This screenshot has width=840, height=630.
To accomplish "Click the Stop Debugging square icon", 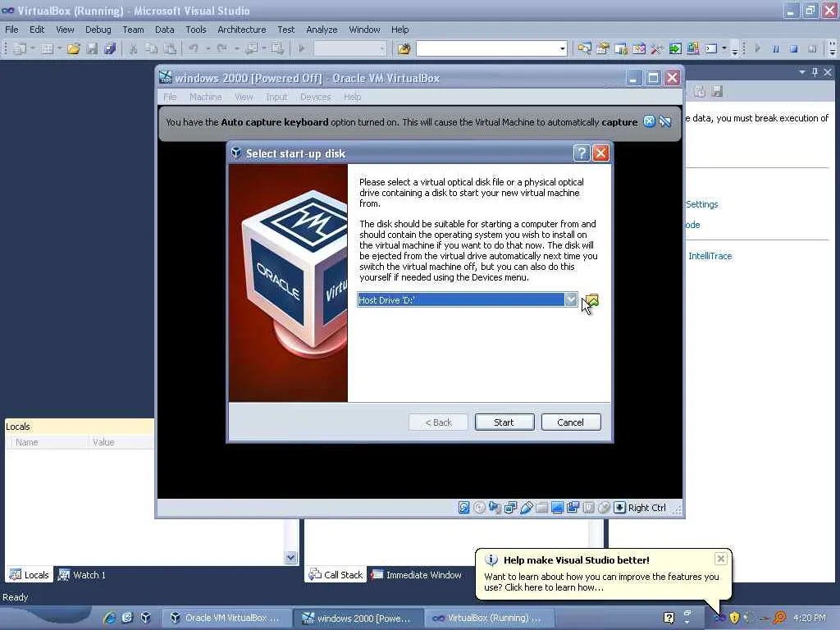I will 794,48.
